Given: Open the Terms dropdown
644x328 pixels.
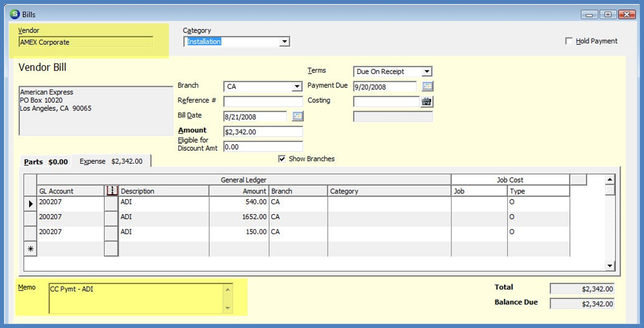Looking at the screenshot, I should click(427, 71).
